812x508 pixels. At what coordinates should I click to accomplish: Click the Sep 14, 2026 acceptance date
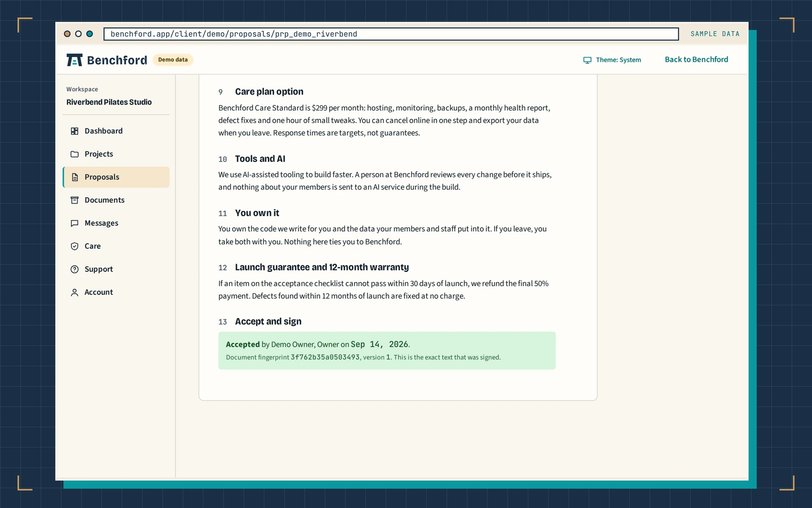[x=379, y=345]
